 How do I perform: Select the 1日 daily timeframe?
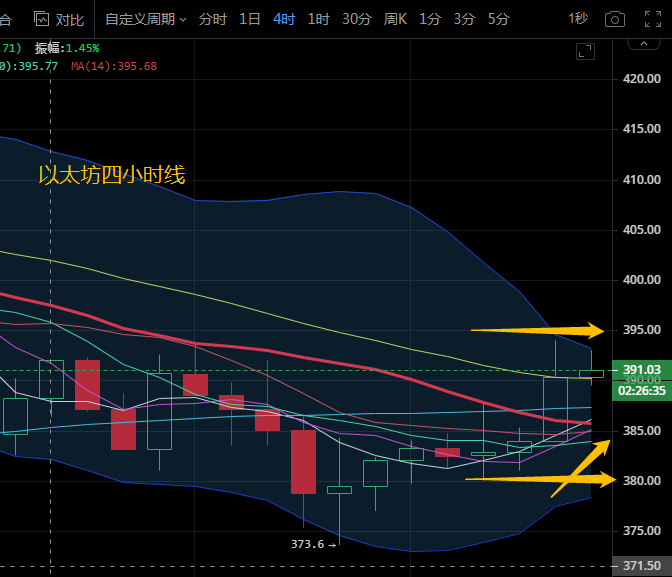pyautogui.click(x=250, y=19)
